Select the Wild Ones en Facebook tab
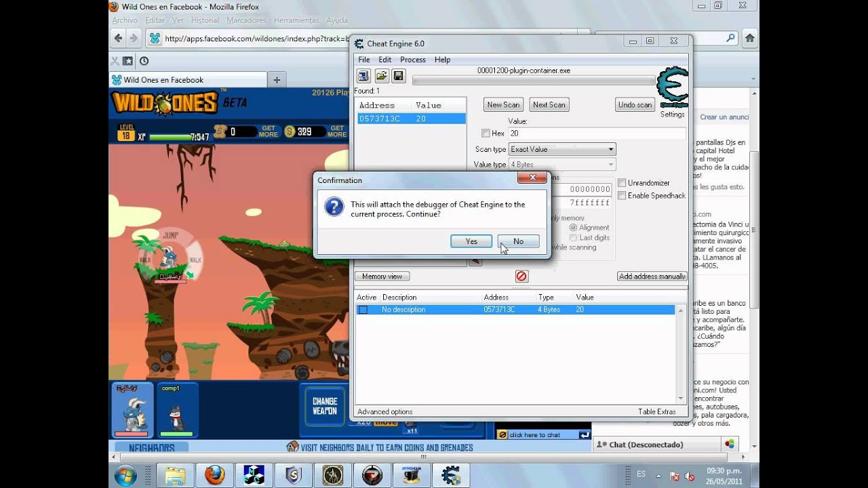The width and height of the screenshot is (868, 488). tap(187, 80)
